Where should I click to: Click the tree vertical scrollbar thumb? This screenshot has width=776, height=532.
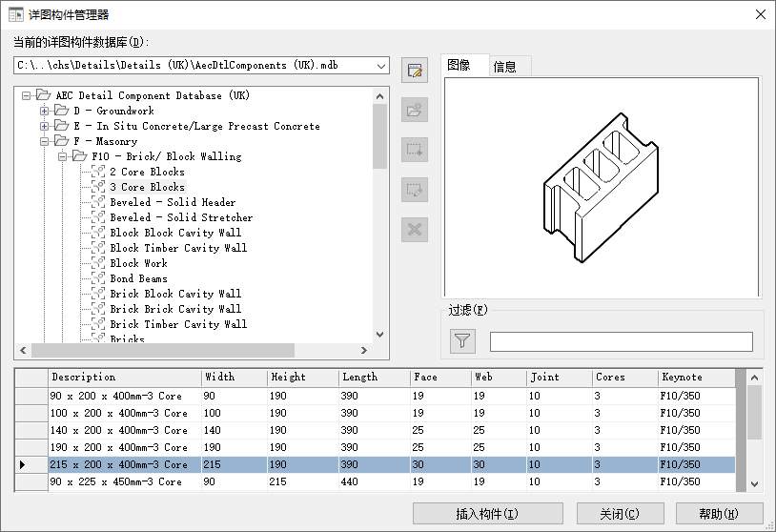coord(379,136)
